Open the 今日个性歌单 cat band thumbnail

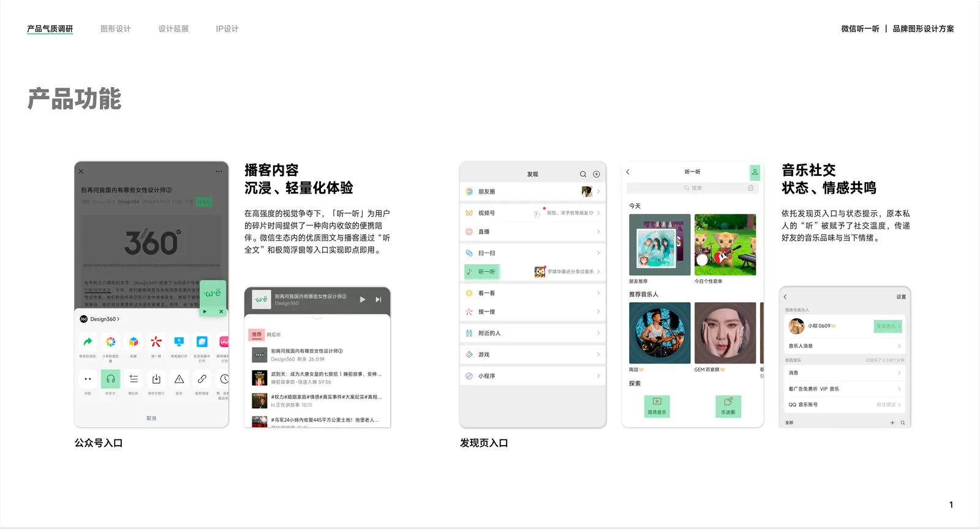(725, 245)
